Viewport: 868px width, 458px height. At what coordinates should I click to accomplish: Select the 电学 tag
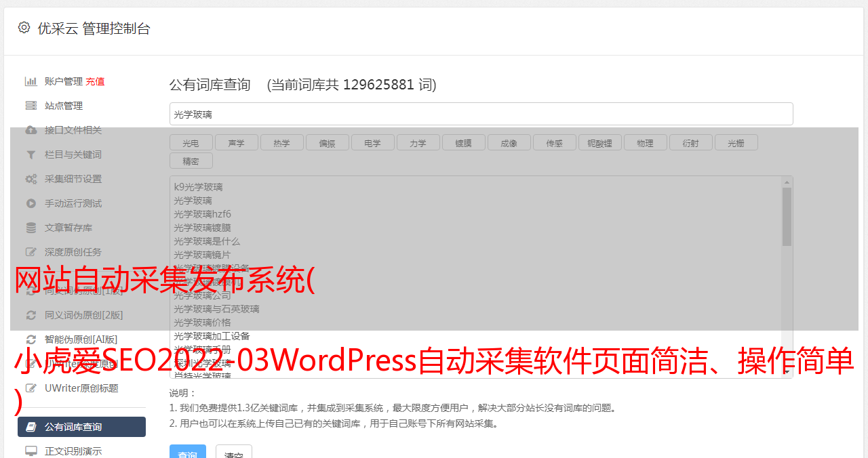point(372,142)
